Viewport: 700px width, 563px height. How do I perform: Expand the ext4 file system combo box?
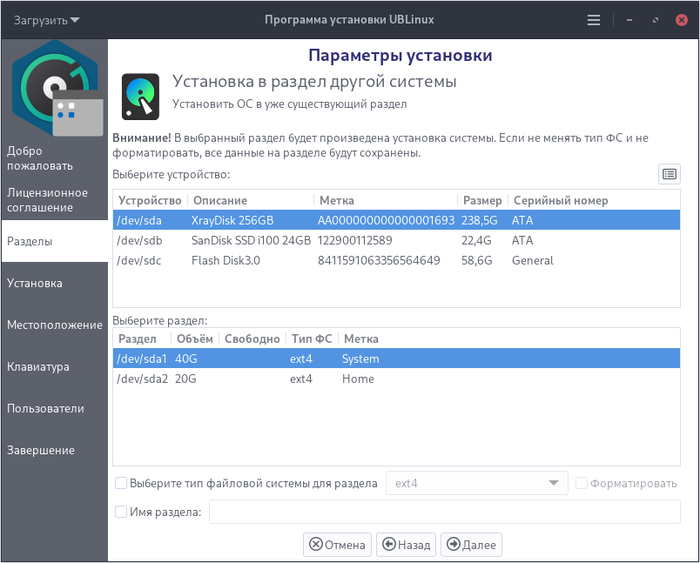click(x=476, y=484)
